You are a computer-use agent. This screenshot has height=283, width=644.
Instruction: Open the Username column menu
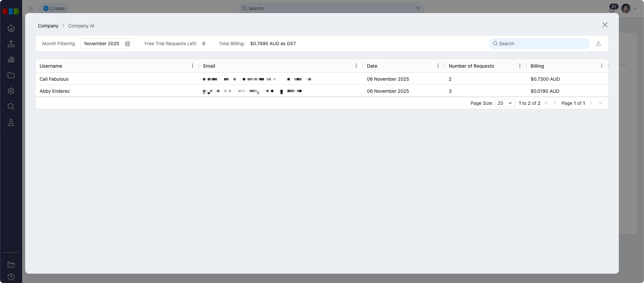(x=193, y=66)
